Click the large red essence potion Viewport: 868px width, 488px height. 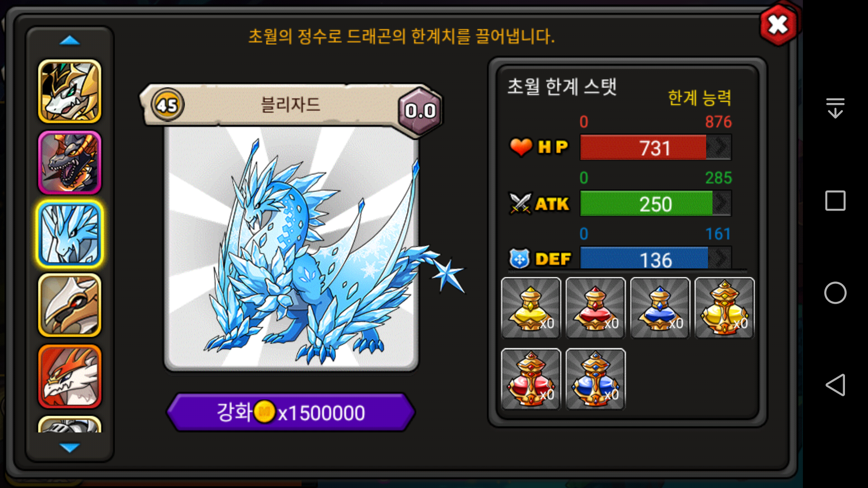pyautogui.click(x=531, y=379)
